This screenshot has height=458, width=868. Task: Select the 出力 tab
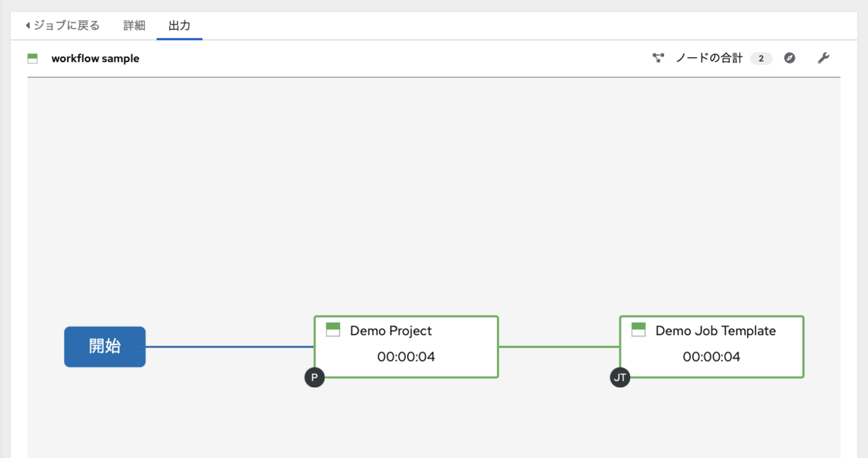coord(179,25)
